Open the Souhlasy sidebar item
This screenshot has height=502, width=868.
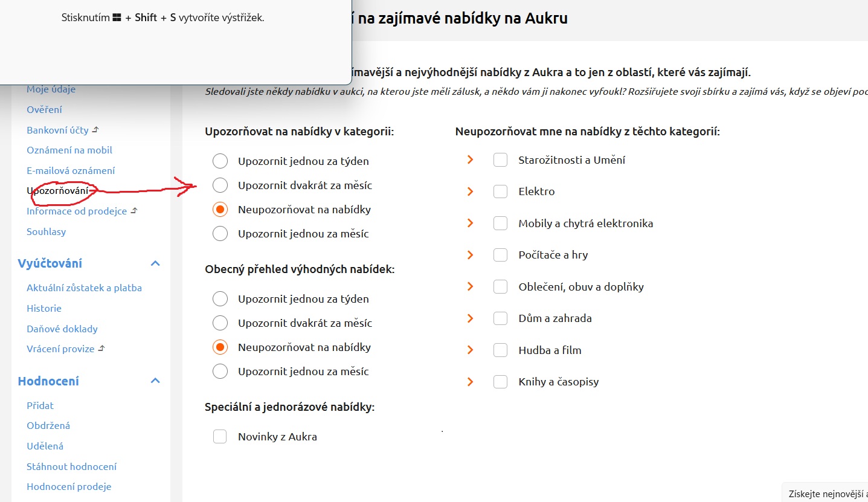coord(47,231)
